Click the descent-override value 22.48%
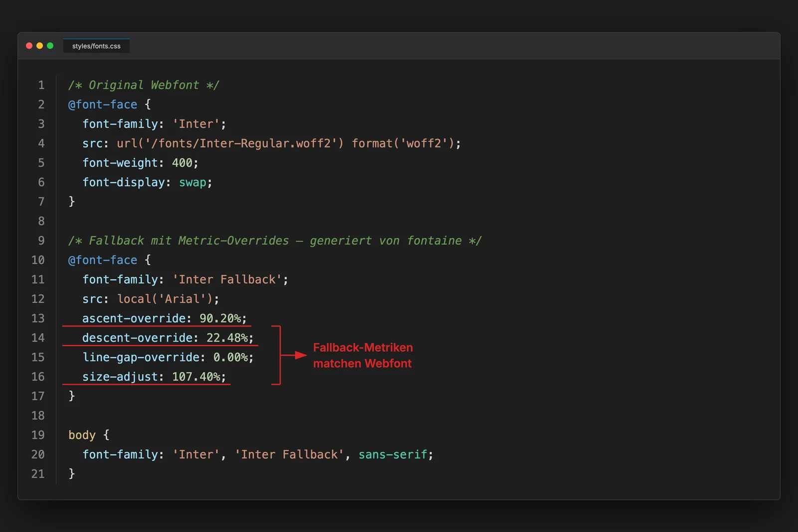 tap(227, 338)
